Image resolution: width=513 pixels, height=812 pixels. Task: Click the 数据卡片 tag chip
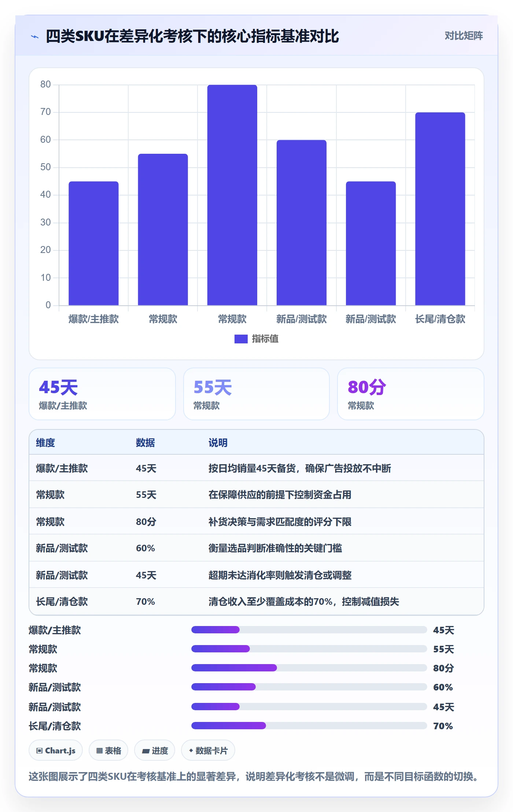tap(208, 750)
